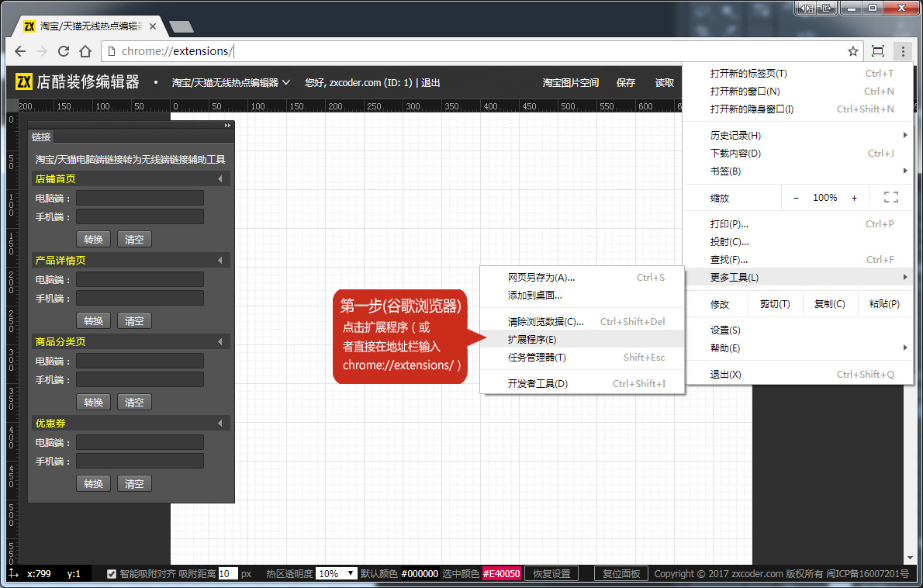Click the scroll-down arrow of the page scrollbar
The width and height of the screenshot is (923, 588).
point(910,558)
